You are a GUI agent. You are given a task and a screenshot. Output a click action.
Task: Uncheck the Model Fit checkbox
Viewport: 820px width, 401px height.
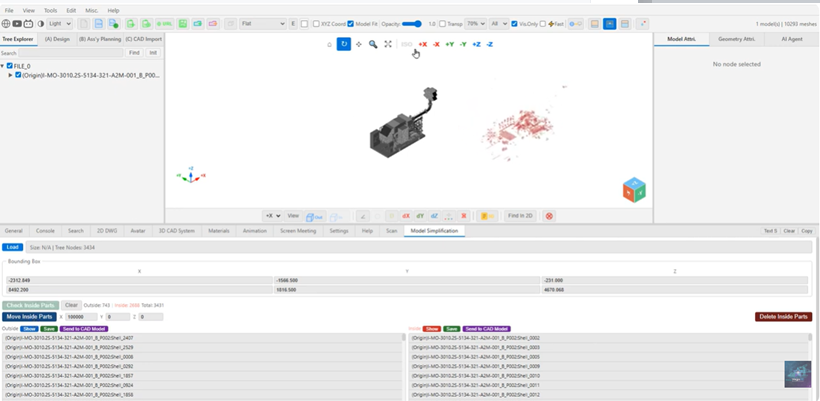pyautogui.click(x=351, y=24)
